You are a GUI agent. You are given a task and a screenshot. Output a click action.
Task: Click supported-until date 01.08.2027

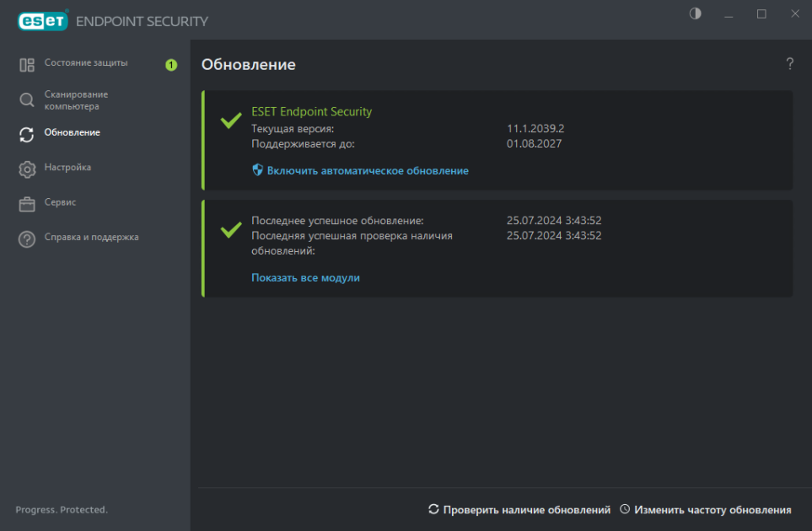click(534, 144)
